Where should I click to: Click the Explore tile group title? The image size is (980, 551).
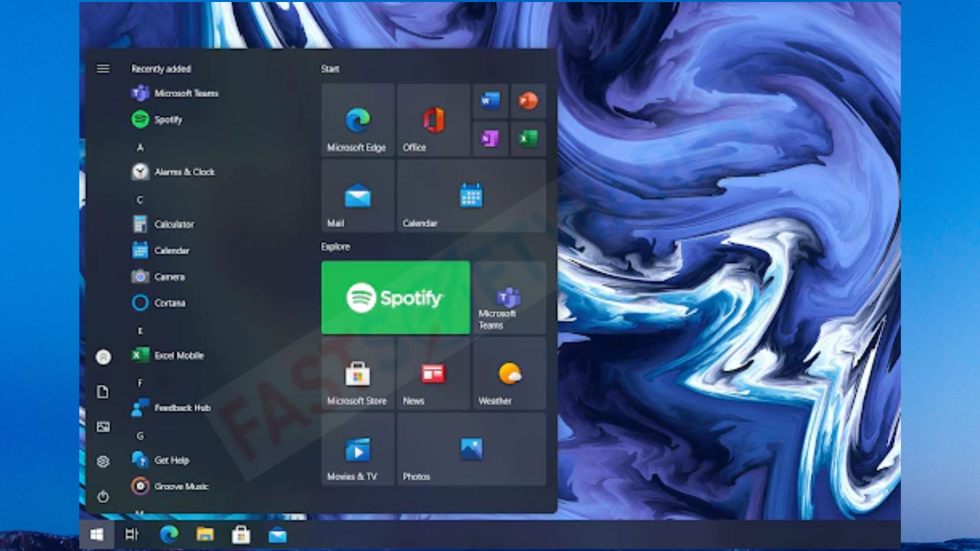336,246
